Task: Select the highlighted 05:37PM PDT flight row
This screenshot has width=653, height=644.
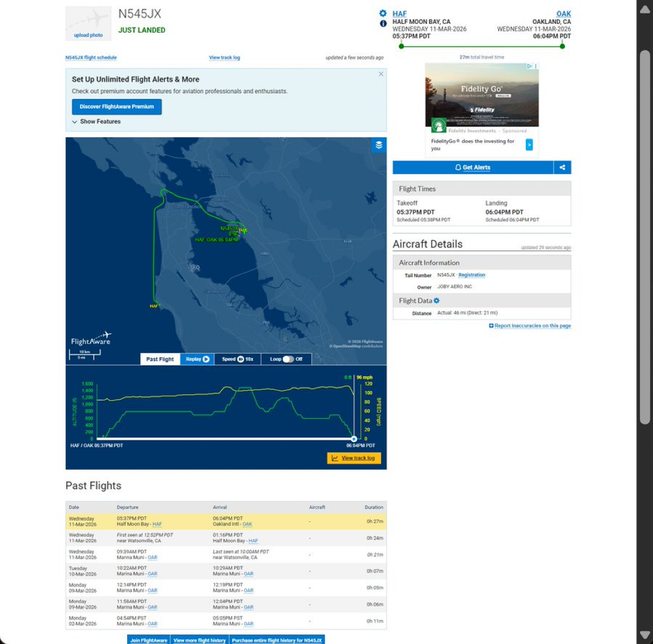Action: (226, 521)
